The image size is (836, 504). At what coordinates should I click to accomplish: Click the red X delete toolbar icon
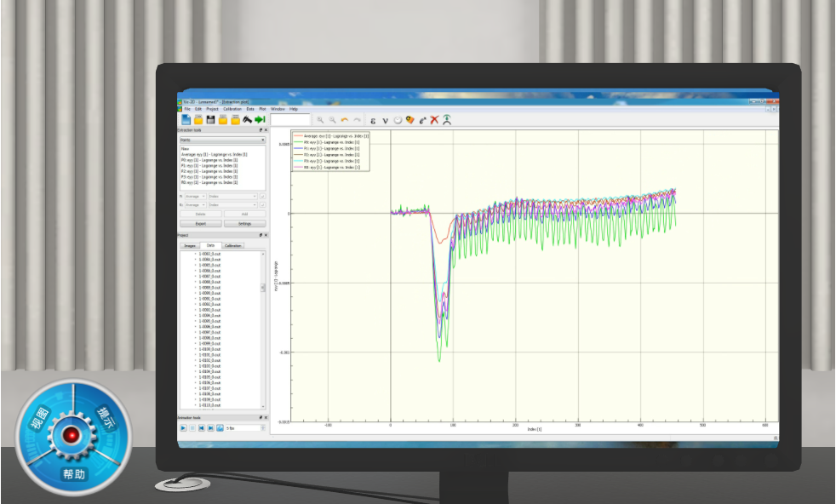(434, 120)
